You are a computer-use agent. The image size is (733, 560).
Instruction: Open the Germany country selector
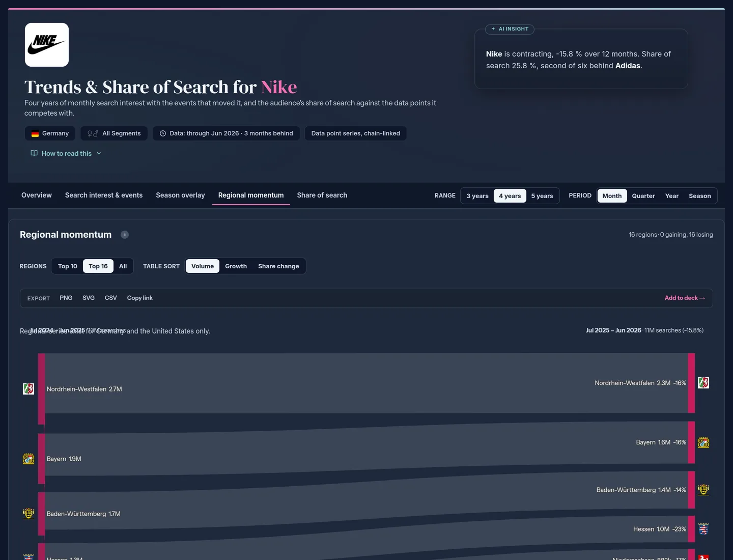[x=50, y=133]
